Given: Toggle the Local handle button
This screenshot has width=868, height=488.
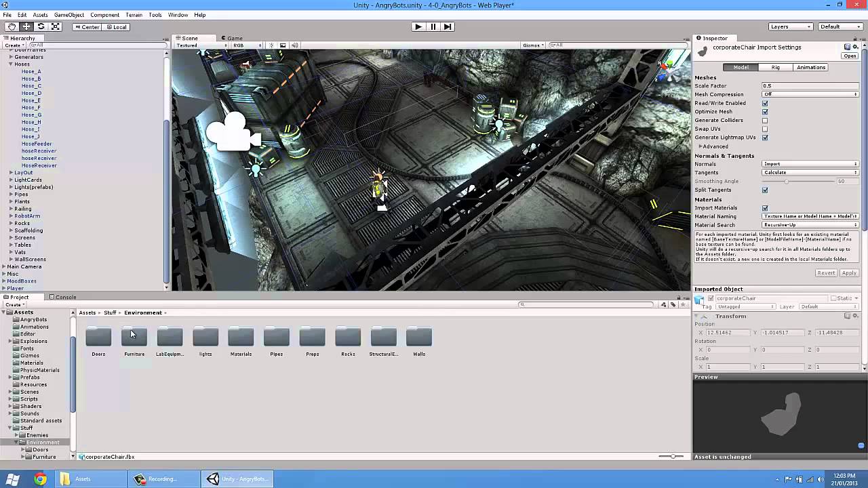Looking at the screenshot, I should pos(116,27).
